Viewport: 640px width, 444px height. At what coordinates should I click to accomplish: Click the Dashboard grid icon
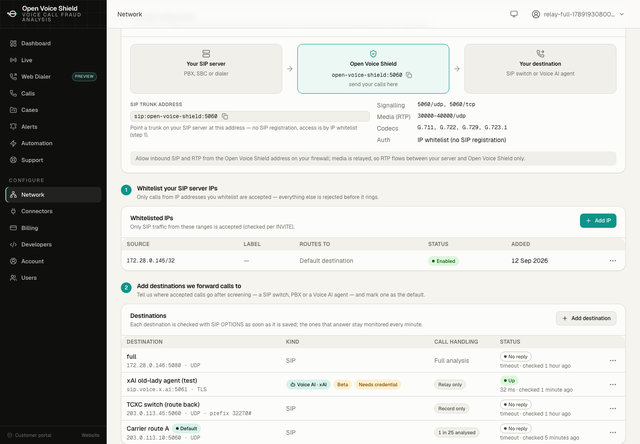pos(13,43)
